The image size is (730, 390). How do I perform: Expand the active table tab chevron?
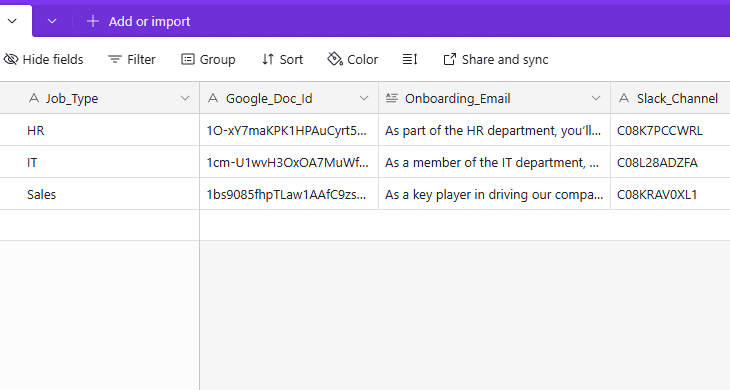12,21
